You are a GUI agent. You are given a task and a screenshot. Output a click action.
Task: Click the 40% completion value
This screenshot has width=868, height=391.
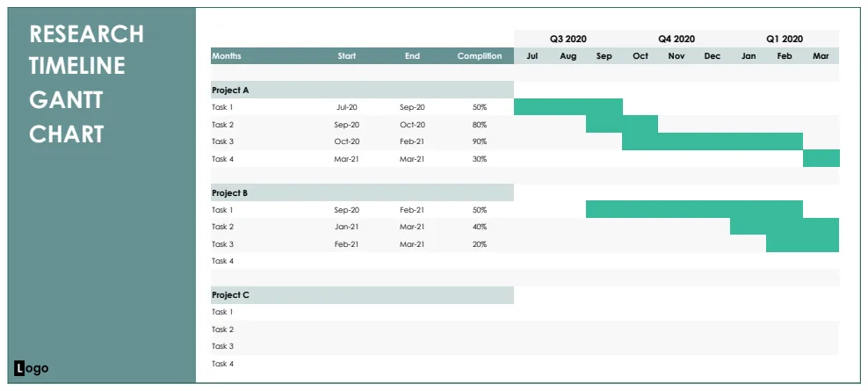[x=480, y=227]
